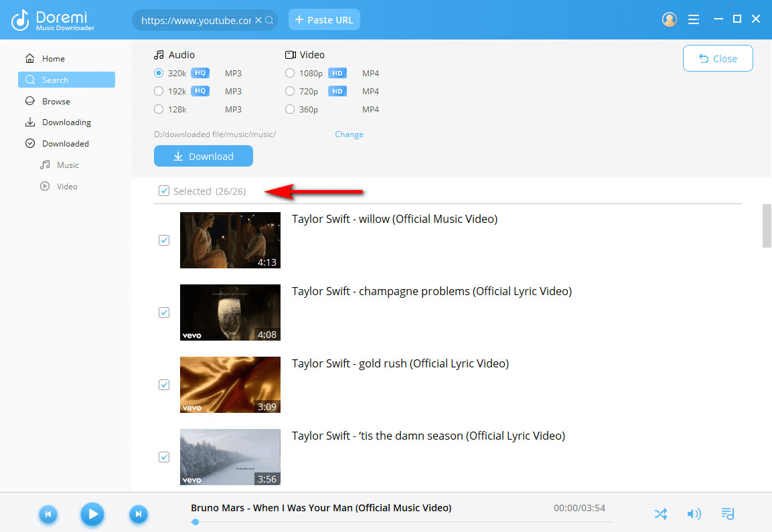Screen dimensions: 772x532
Task: Uncheck Taylor Swift - willow video
Action: click(x=164, y=240)
